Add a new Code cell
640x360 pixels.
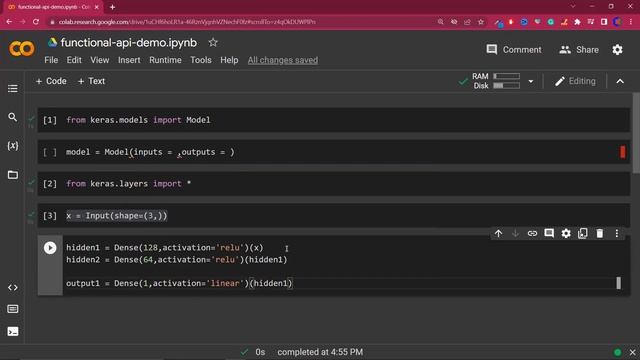[x=51, y=81]
